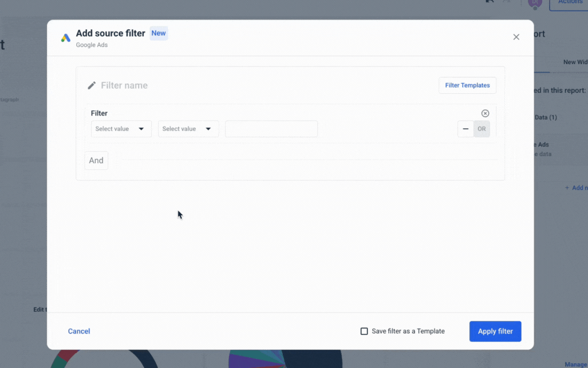The image size is (588, 368).
Task: Apply the filter
Action: (495, 331)
